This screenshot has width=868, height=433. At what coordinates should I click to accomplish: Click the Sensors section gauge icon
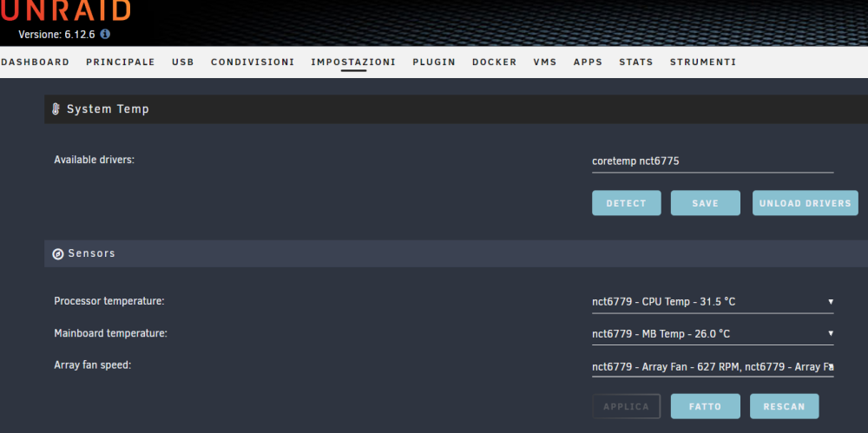pos(57,253)
